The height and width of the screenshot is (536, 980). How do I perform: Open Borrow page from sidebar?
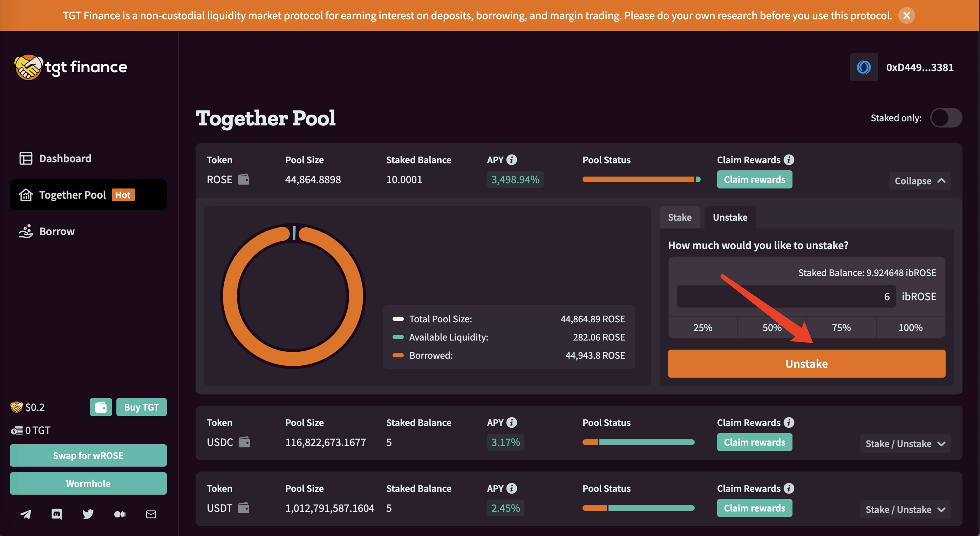(x=57, y=231)
